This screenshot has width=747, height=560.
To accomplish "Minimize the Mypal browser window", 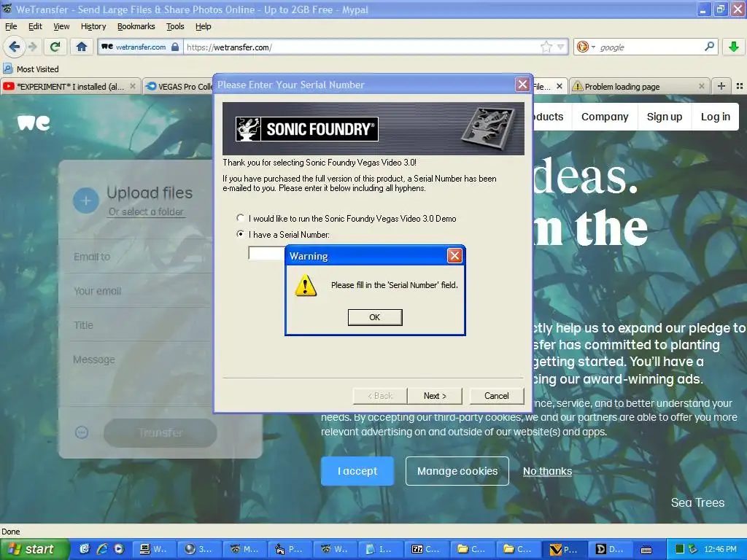I will [703, 9].
